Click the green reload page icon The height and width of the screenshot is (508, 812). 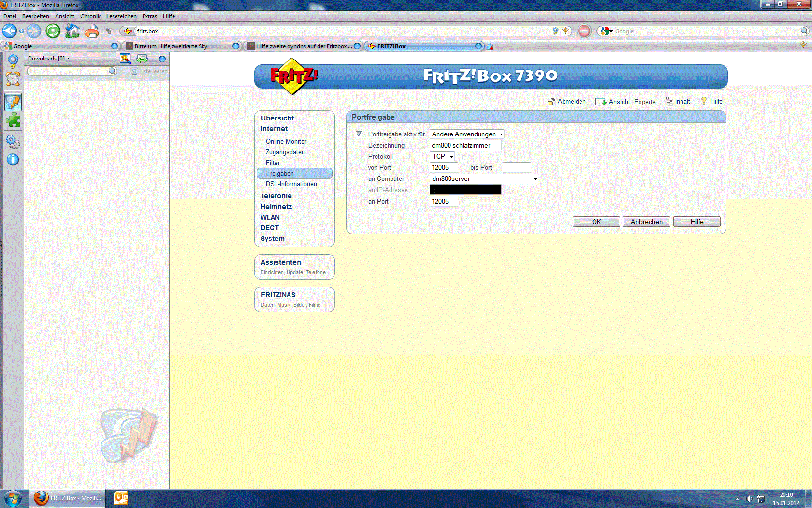53,31
